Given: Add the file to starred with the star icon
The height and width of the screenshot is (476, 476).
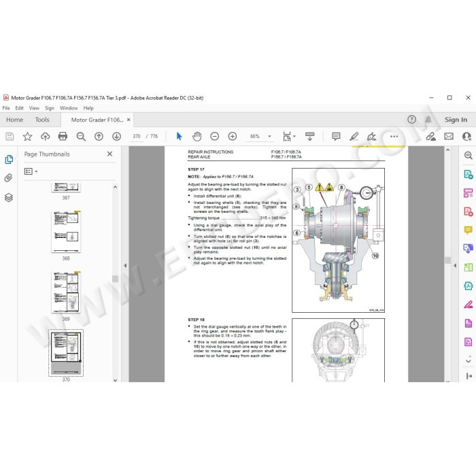Looking at the screenshot, I should (x=27, y=136).
